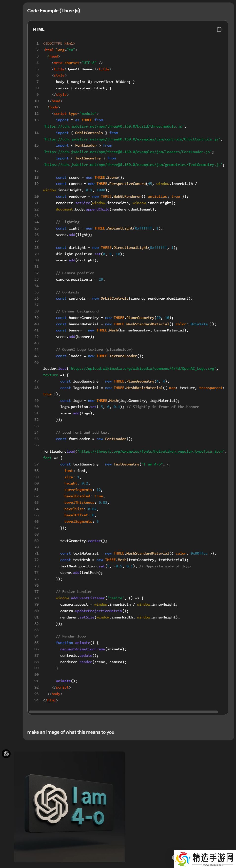Screen dimensions: 236x868
Task: Click the ChatGPT avatar icon beside the response
Action: click(6, 754)
